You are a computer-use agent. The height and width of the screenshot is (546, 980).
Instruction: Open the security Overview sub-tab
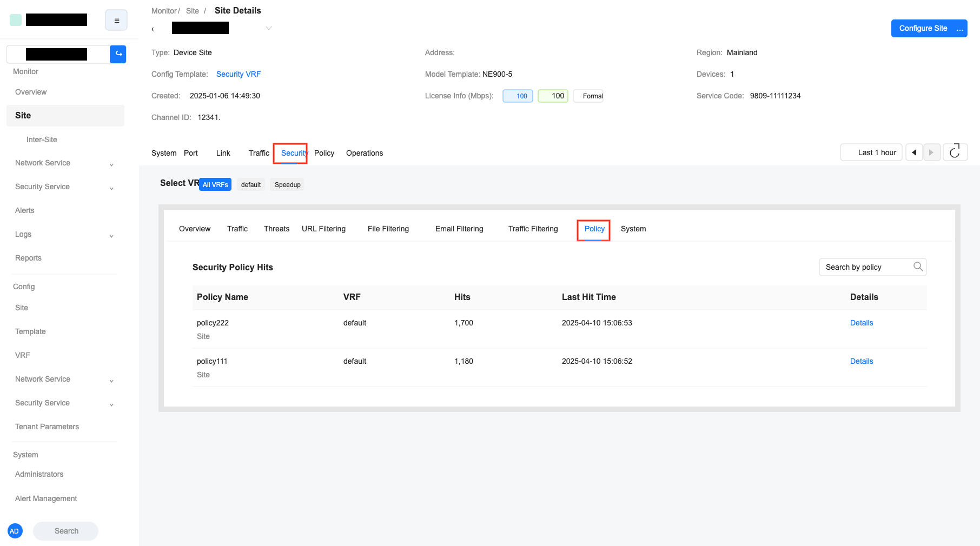tap(195, 229)
